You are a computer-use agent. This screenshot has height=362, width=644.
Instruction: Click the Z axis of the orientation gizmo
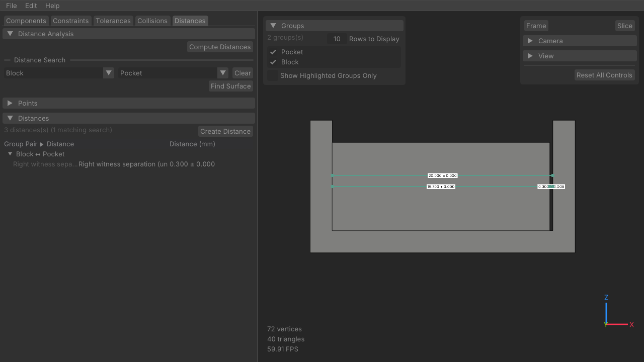pyautogui.click(x=606, y=310)
